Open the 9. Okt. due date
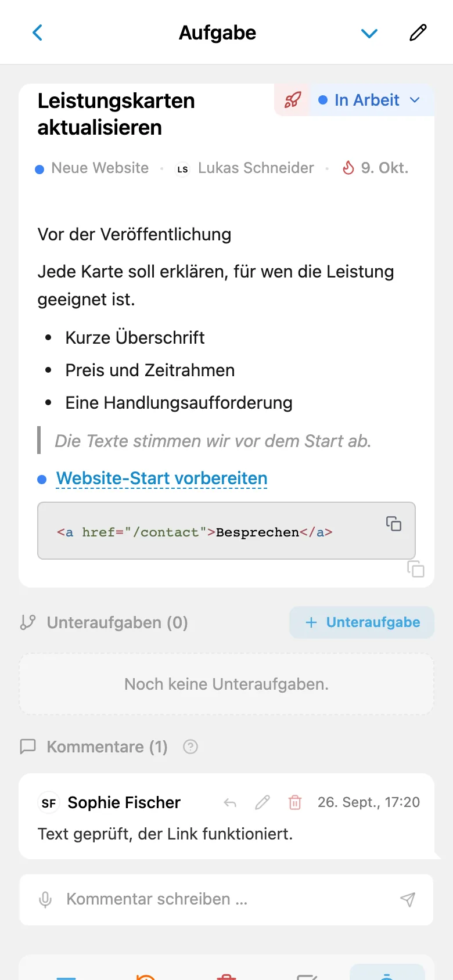Screen dimensions: 453x980 [x=384, y=168]
